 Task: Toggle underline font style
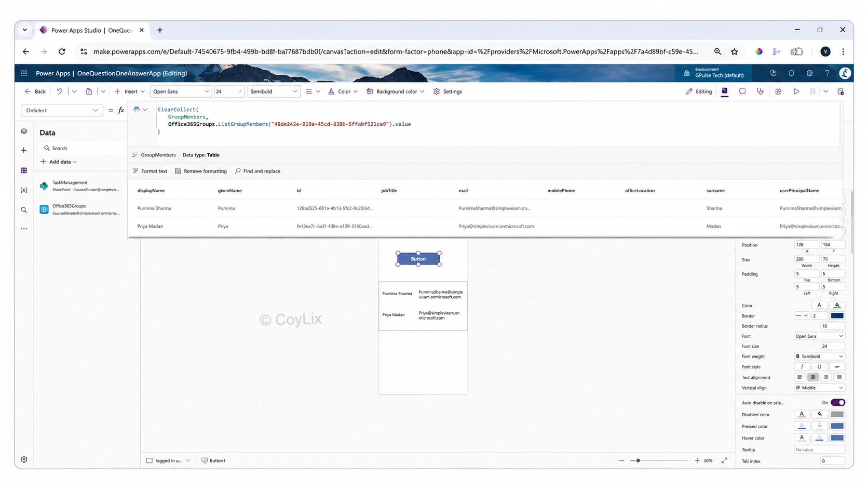click(819, 367)
